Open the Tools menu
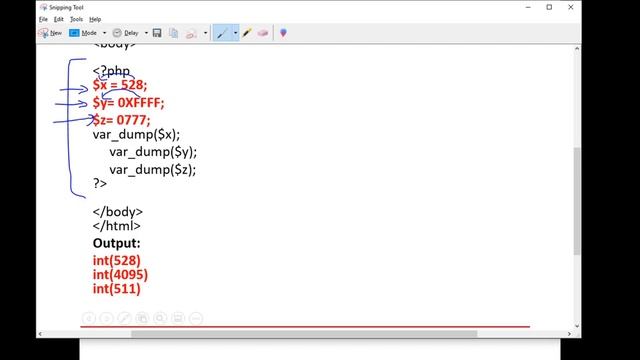This screenshot has width=640, height=360. pyautogui.click(x=76, y=19)
